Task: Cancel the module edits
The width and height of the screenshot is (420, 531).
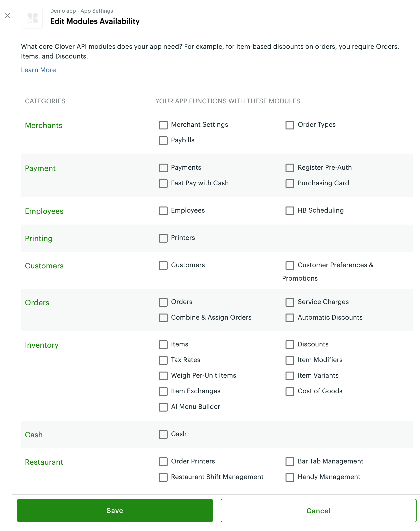Action: pos(318,510)
